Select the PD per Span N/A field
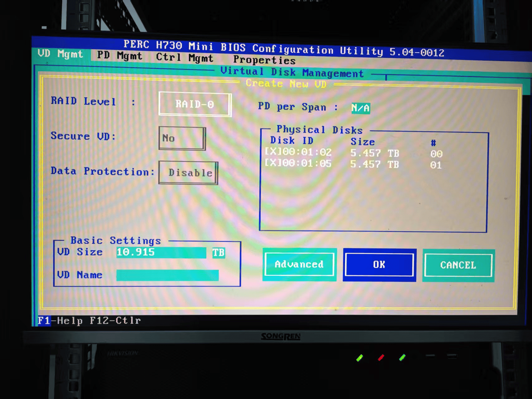The width and height of the screenshot is (532, 399). (360, 108)
